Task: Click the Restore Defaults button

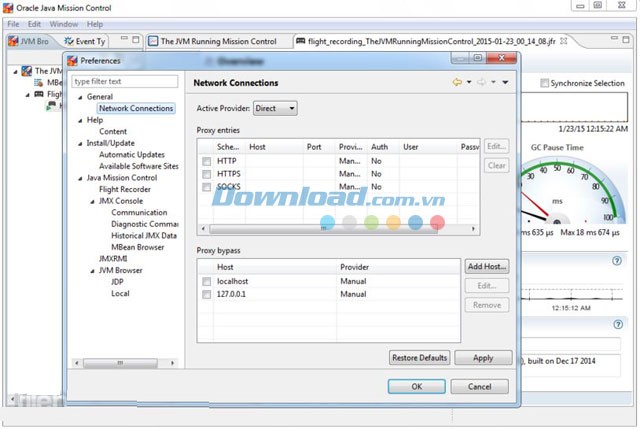Action: click(419, 358)
